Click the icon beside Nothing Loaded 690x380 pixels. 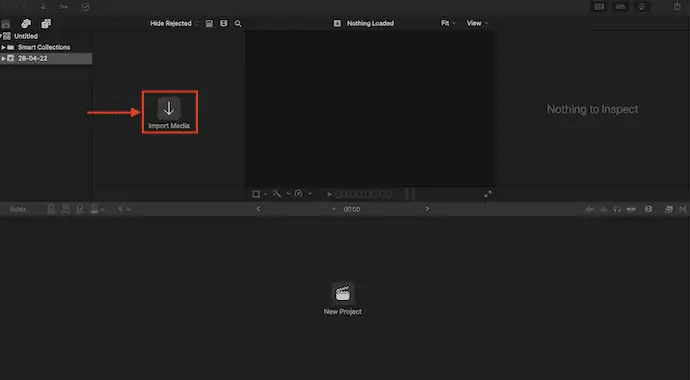(x=337, y=24)
